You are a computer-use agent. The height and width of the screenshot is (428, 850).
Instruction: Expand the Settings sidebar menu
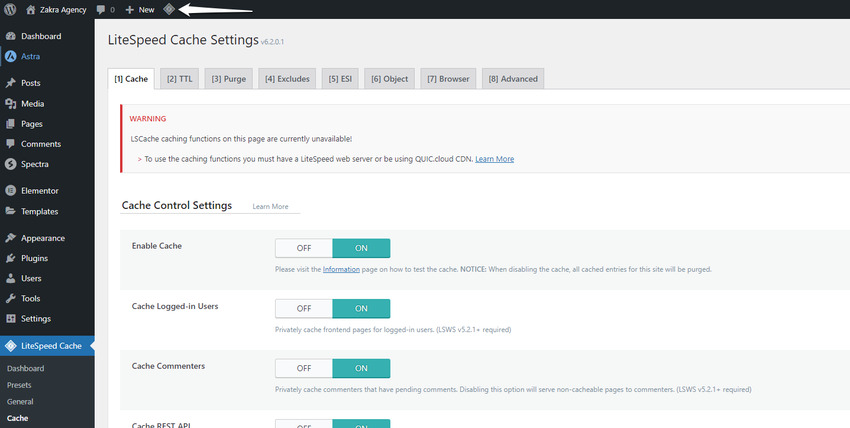(37, 318)
